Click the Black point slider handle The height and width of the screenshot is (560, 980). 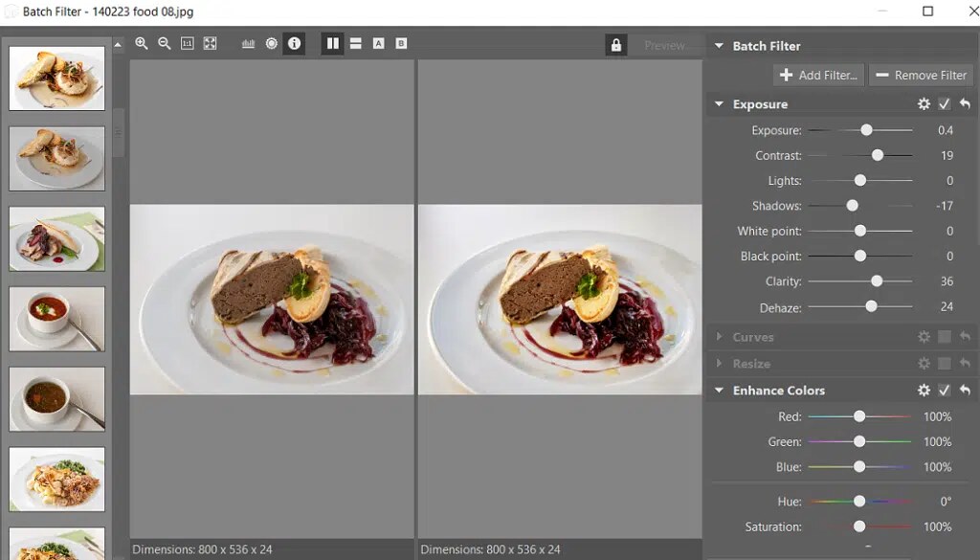(x=860, y=256)
